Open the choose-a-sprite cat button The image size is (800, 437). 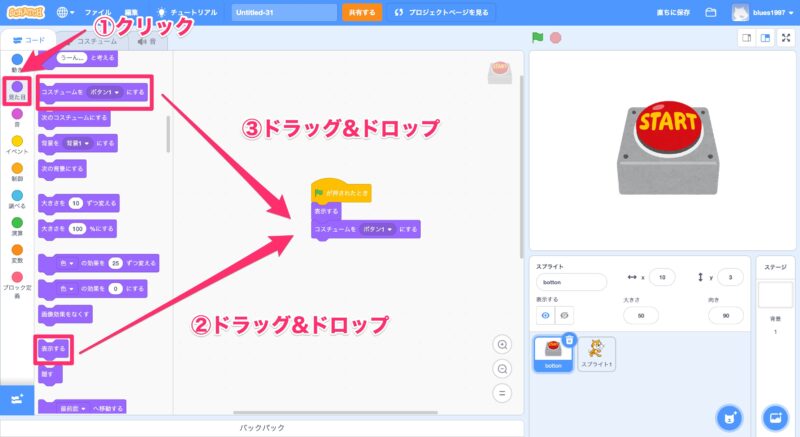point(731,415)
